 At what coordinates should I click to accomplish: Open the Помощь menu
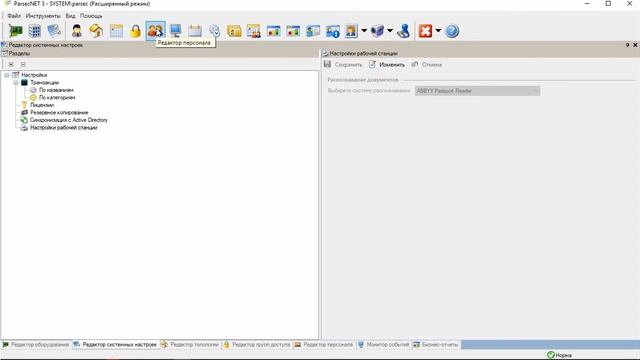91,16
